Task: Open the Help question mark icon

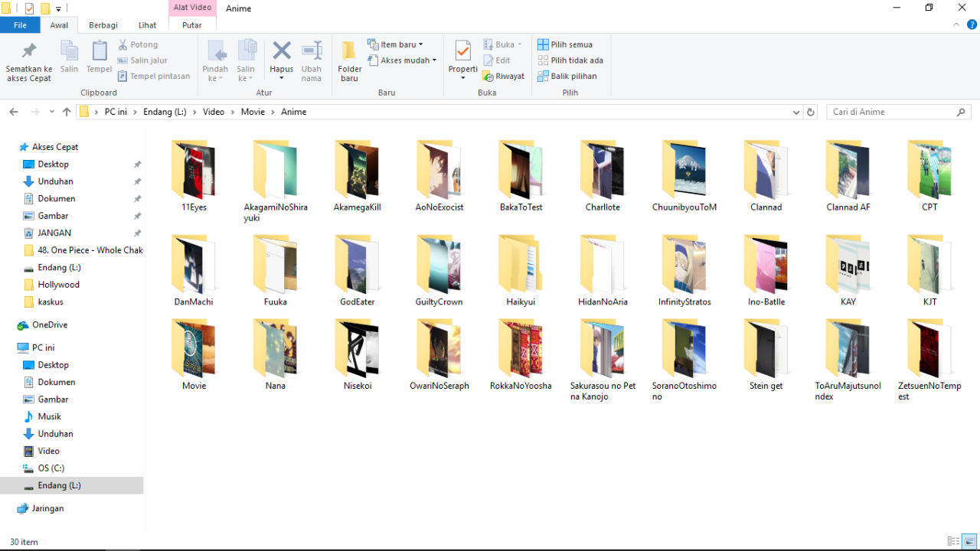Action: tap(972, 24)
